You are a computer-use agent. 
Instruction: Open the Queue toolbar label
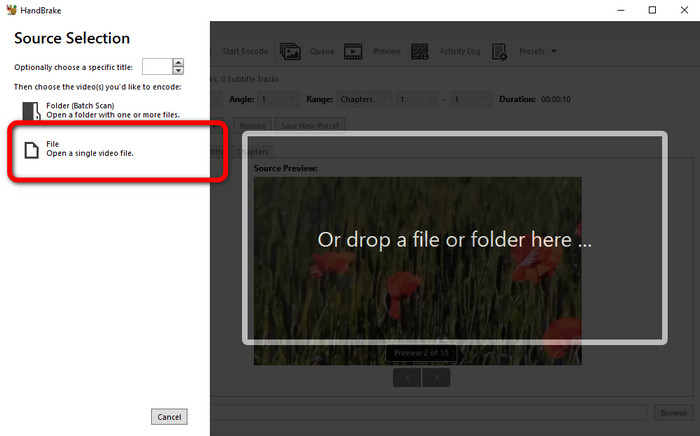pos(322,51)
